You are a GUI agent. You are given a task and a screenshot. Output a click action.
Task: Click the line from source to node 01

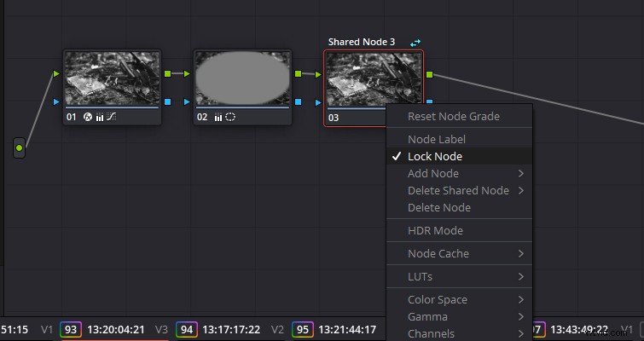tap(39, 110)
